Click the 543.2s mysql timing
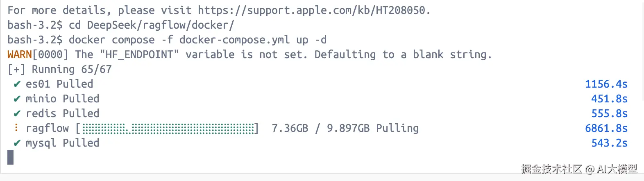Viewport: 644px width, 181px height. (x=609, y=143)
